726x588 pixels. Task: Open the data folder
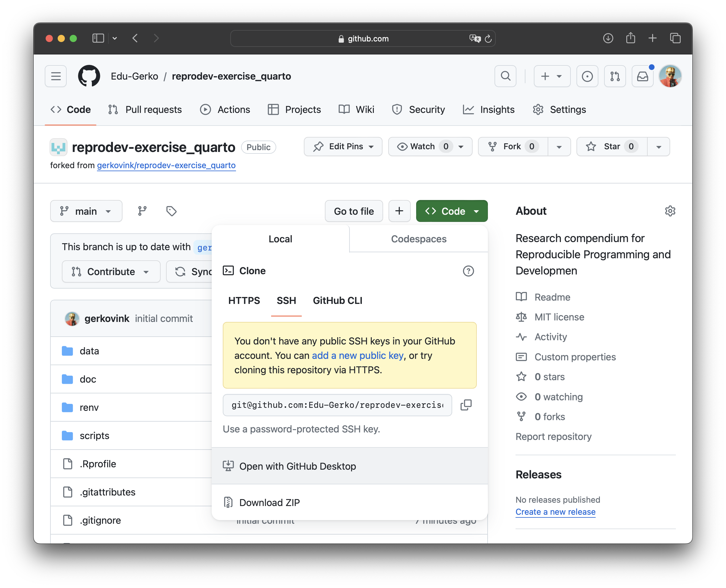click(x=89, y=351)
